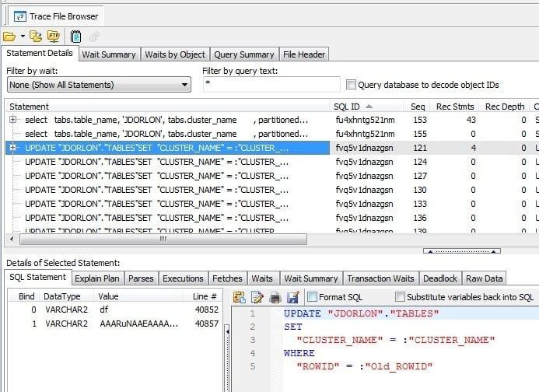Click the clipboard notes toolbar icon
The height and width of the screenshot is (392, 539).
click(x=75, y=36)
